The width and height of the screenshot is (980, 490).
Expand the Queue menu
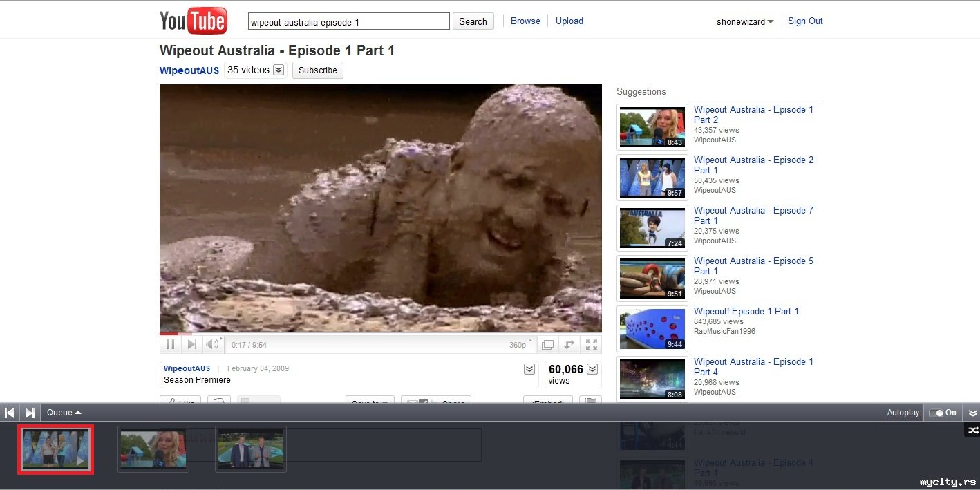coord(64,413)
